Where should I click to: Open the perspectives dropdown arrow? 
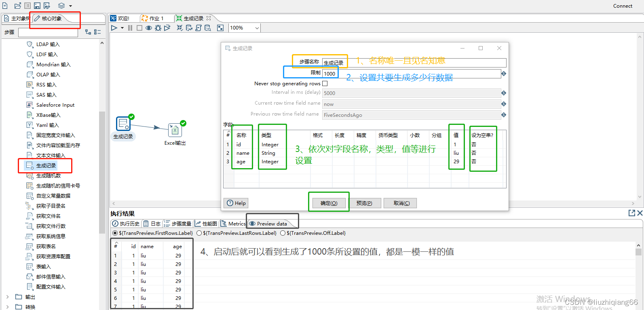pyautogui.click(x=70, y=6)
